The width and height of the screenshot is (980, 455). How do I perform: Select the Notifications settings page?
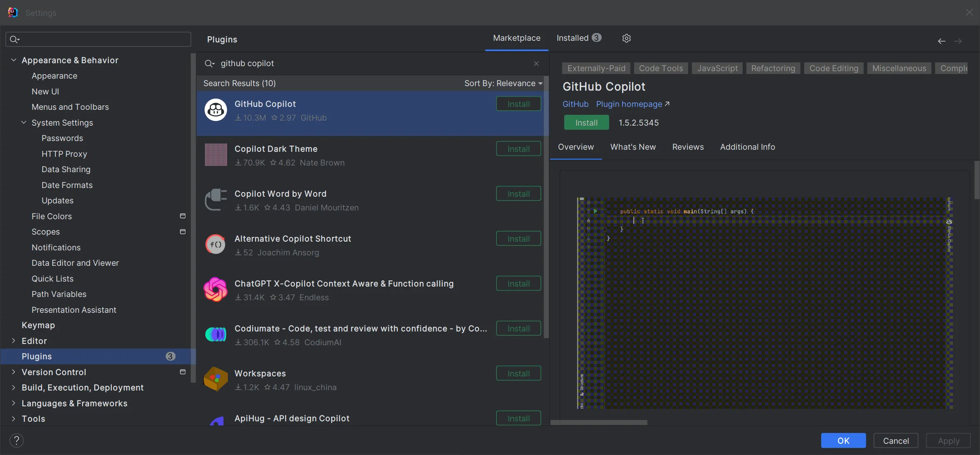point(56,247)
